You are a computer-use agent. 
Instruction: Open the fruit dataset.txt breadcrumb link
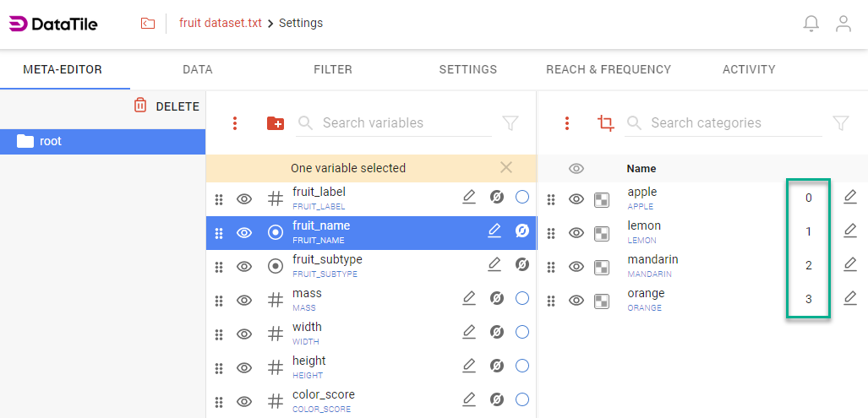point(220,23)
